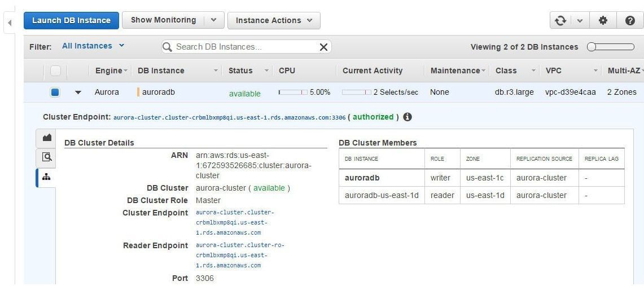Image resolution: width=644 pixels, height=286 pixels.
Task: Click the us-east-1d zone cell
Action: point(485,195)
